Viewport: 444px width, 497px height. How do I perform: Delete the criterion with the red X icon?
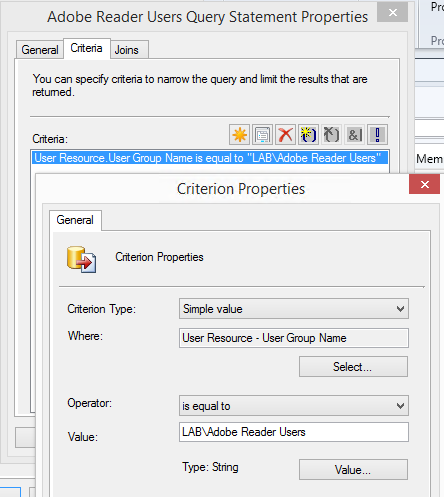[285, 135]
